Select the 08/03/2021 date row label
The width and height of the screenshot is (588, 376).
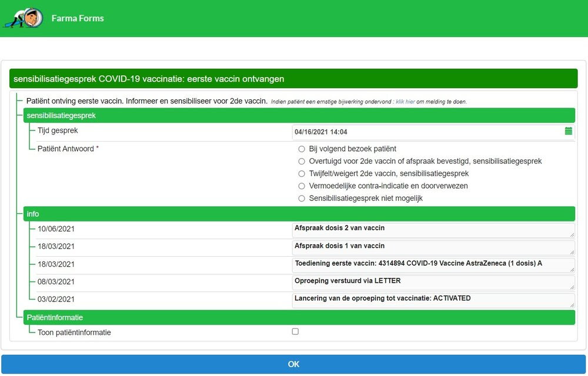coord(56,281)
